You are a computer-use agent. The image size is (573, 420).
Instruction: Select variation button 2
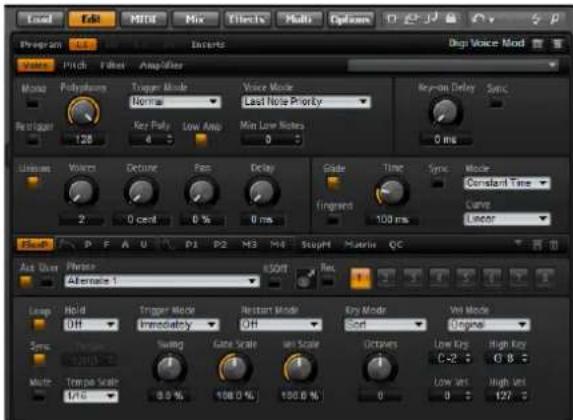(387, 278)
